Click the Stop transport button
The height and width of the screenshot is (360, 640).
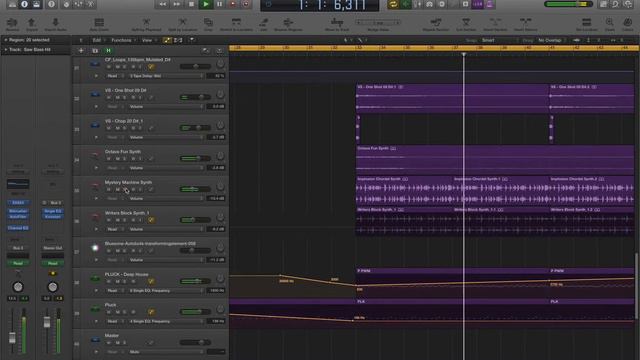191,4
